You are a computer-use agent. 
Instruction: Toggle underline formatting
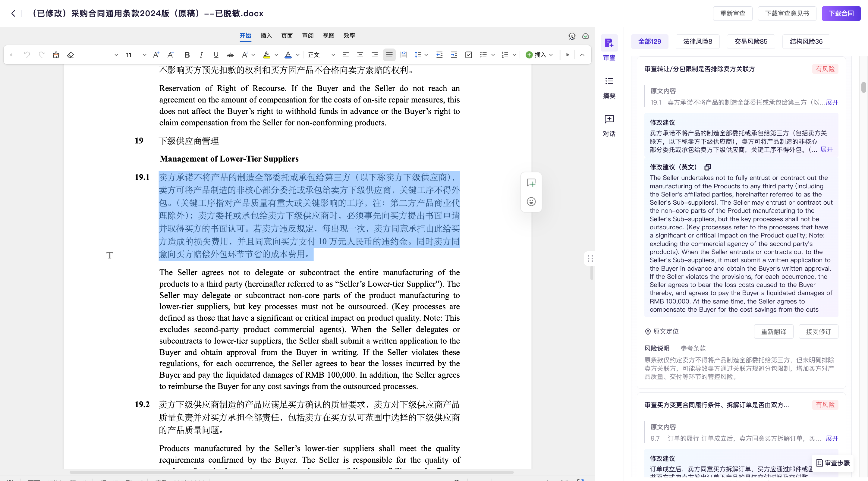(216, 55)
